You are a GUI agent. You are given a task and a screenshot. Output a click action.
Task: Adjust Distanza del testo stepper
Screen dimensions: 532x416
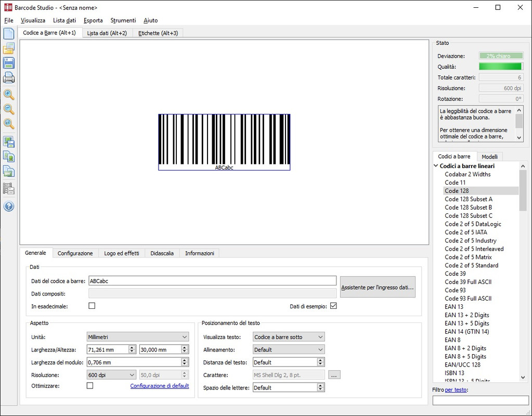pyautogui.click(x=320, y=362)
